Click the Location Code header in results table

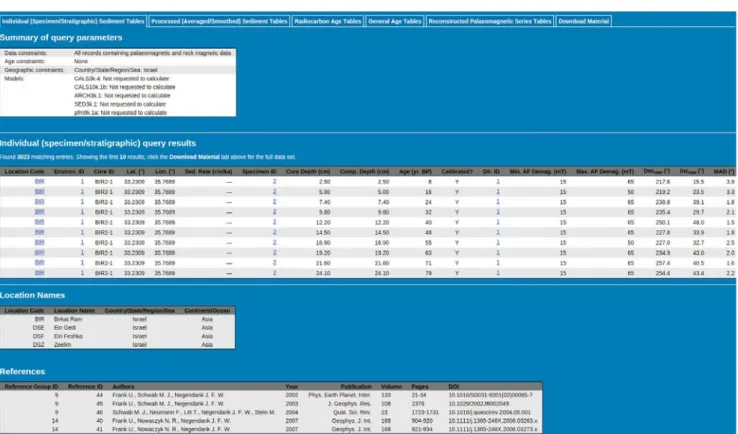pyautogui.click(x=24, y=172)
